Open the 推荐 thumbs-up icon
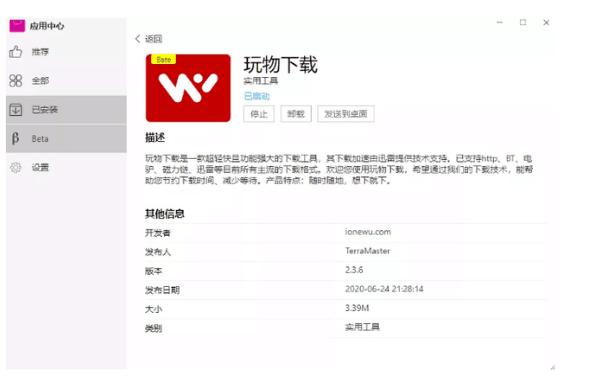 pyautogui.click(x=15, y=52)
